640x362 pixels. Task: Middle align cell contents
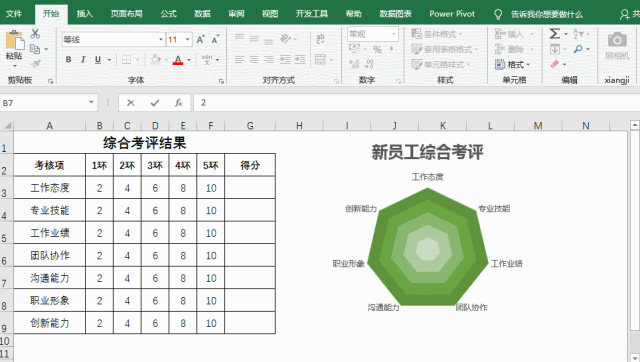(254, 39)
